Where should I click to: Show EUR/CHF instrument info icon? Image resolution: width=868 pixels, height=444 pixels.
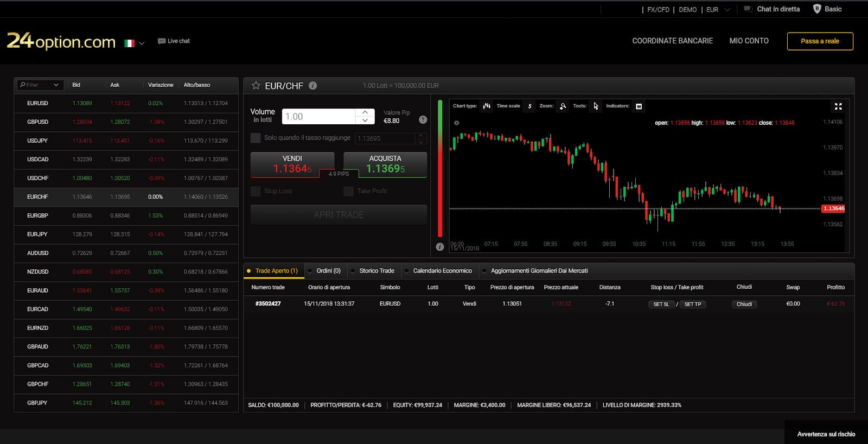coord(313,86)
